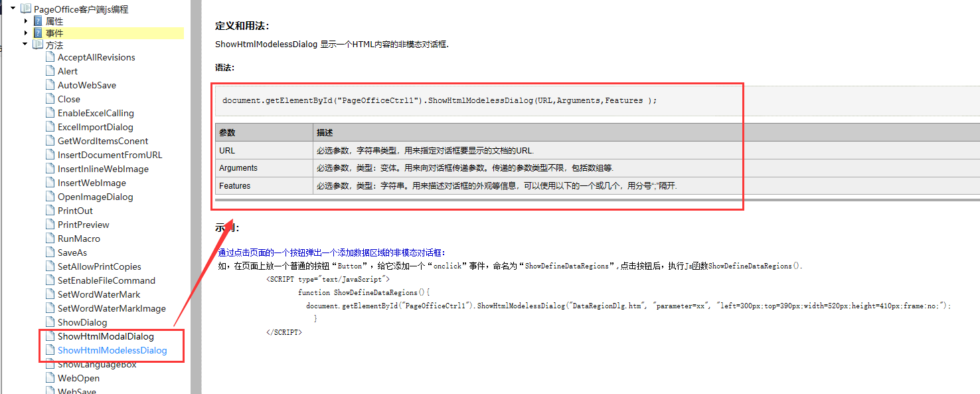Select the highlighted 事件 topic

54,33
